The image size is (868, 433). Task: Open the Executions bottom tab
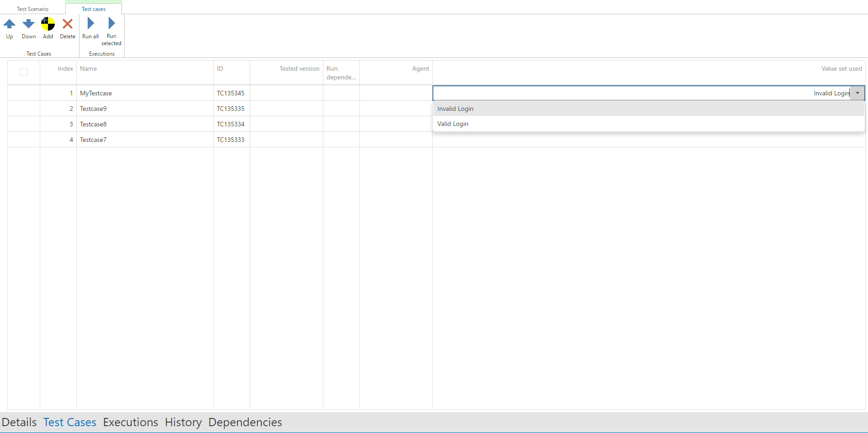click(131, 422)
